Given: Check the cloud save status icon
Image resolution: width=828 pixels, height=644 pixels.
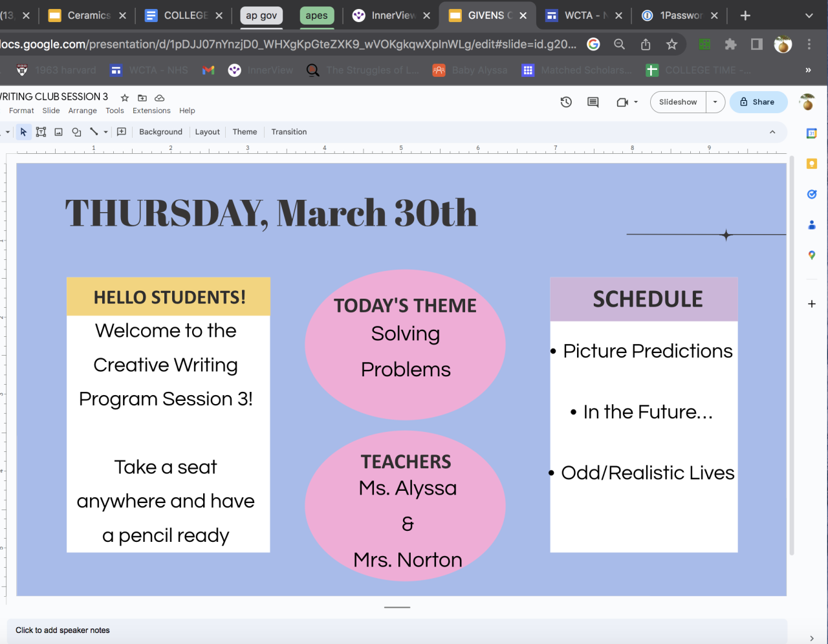Looking at the screenshot, I should coord(160,98).
